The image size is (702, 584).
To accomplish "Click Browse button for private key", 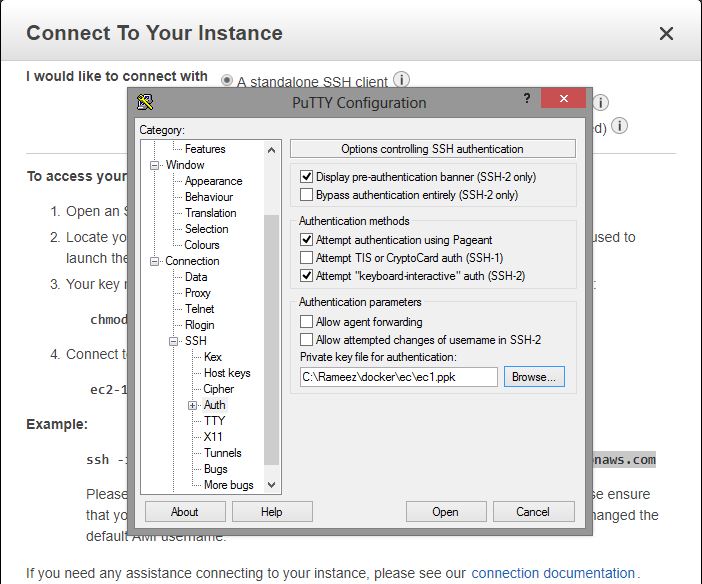I will pyautogui.click(x=534, y=377).
